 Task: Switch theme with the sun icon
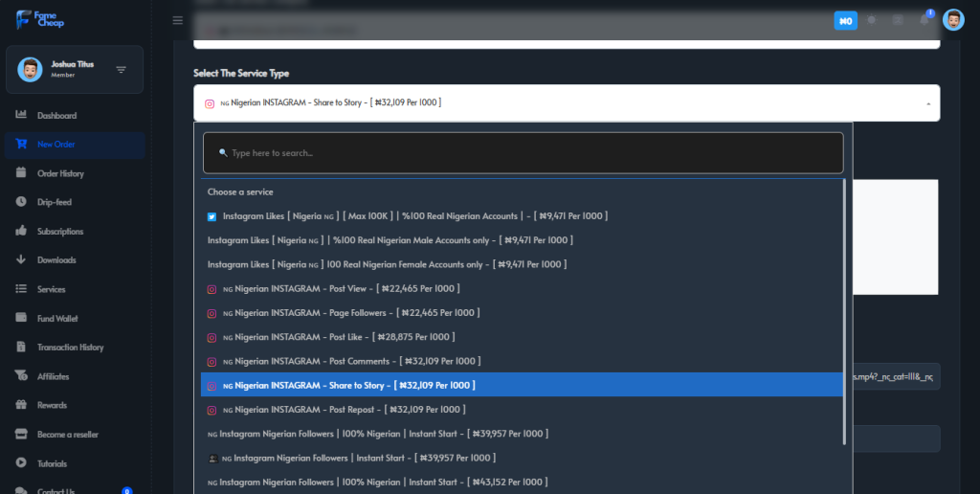coord(871,20)
